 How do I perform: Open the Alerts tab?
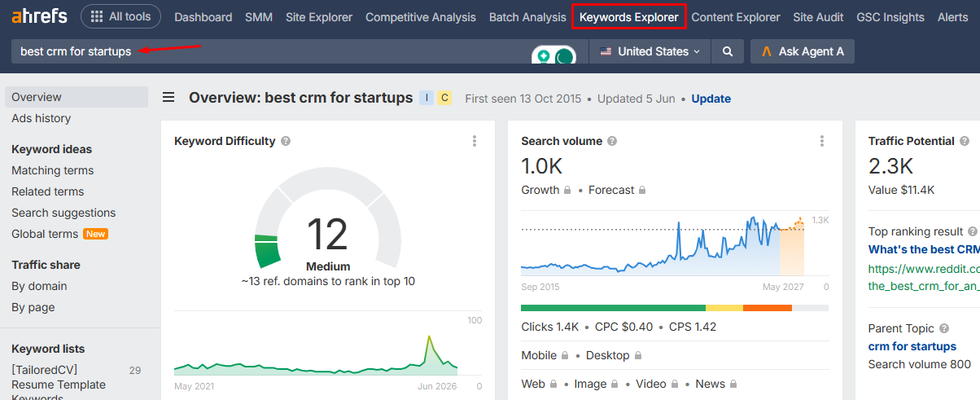click(x=953, y=17)
